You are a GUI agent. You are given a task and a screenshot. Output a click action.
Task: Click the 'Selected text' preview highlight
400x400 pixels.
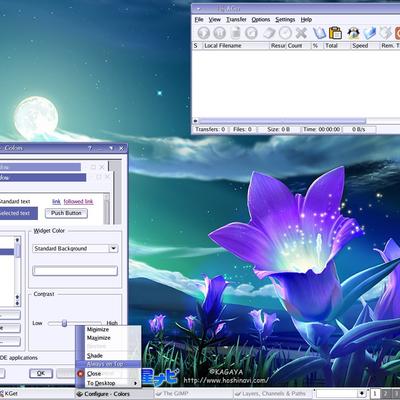(x=18, y=213)
